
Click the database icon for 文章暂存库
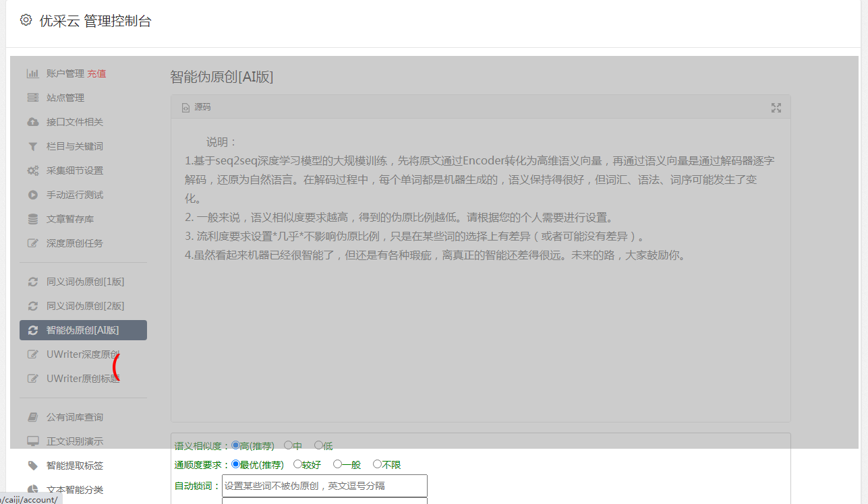(32, 219)
